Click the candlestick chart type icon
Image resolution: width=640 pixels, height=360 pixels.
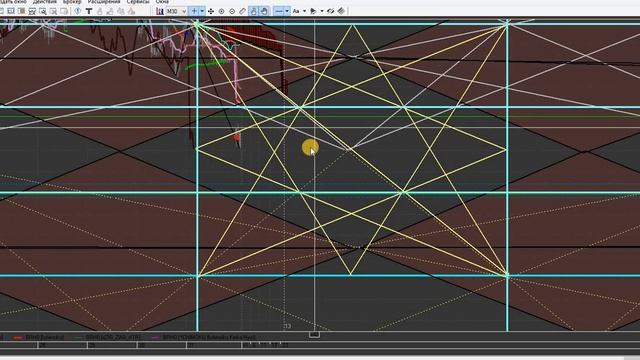tap(160, 11)
